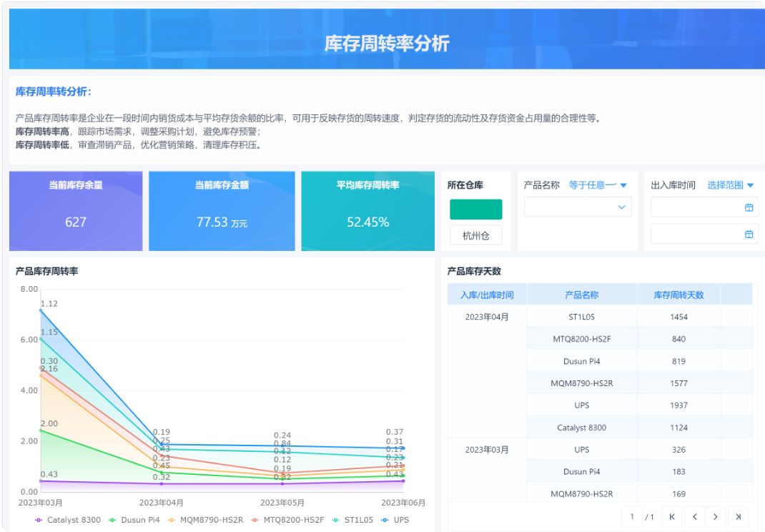Toggle MQM8790-HS2R legend series
The height and width of the screenshot is (532, 765).
[205, 520]
